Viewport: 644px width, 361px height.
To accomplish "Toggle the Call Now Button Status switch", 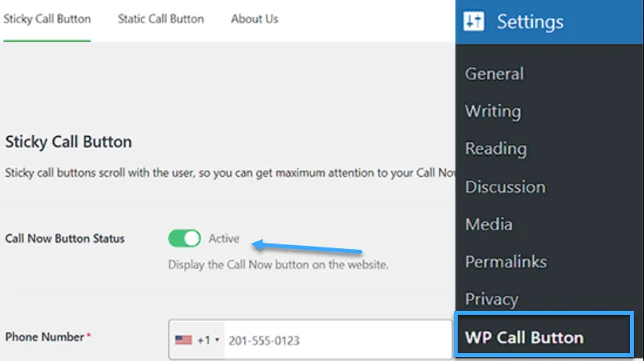I will coord(185,239).
